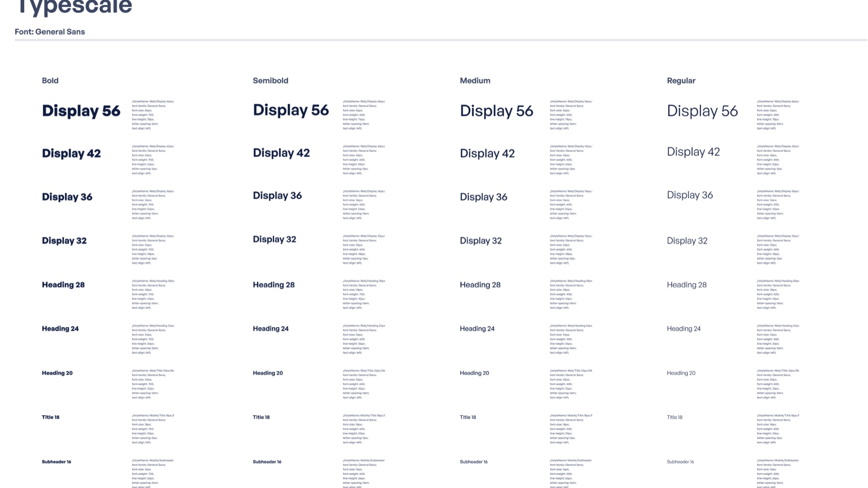Select Regular 'Display 42' sample text

tap(693, 152)
